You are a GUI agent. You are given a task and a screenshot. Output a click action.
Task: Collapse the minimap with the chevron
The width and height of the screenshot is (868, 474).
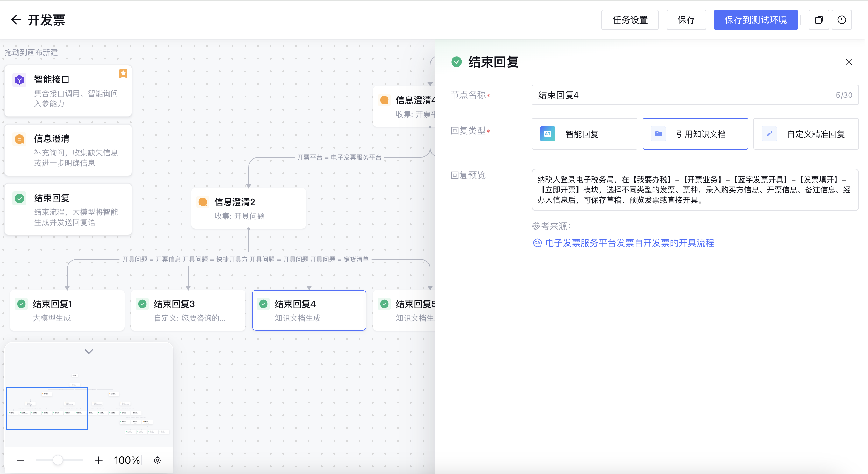click(x=89, y=352)
